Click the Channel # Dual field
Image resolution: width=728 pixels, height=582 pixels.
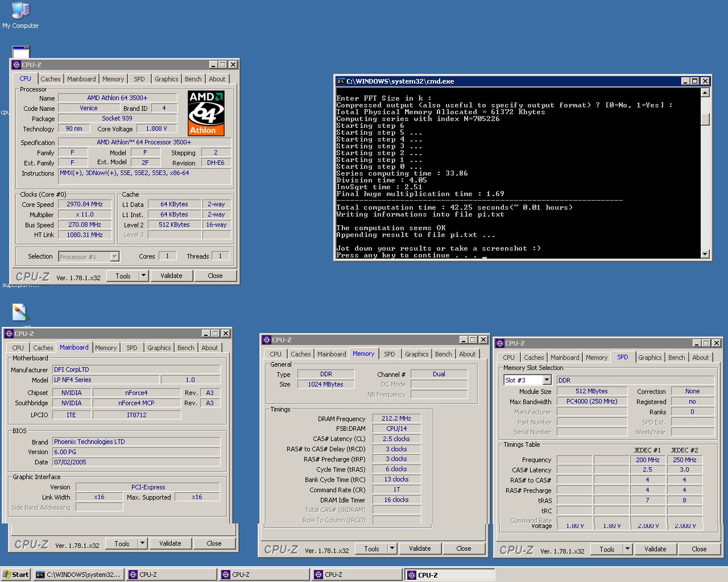click(x=439, y=374)
